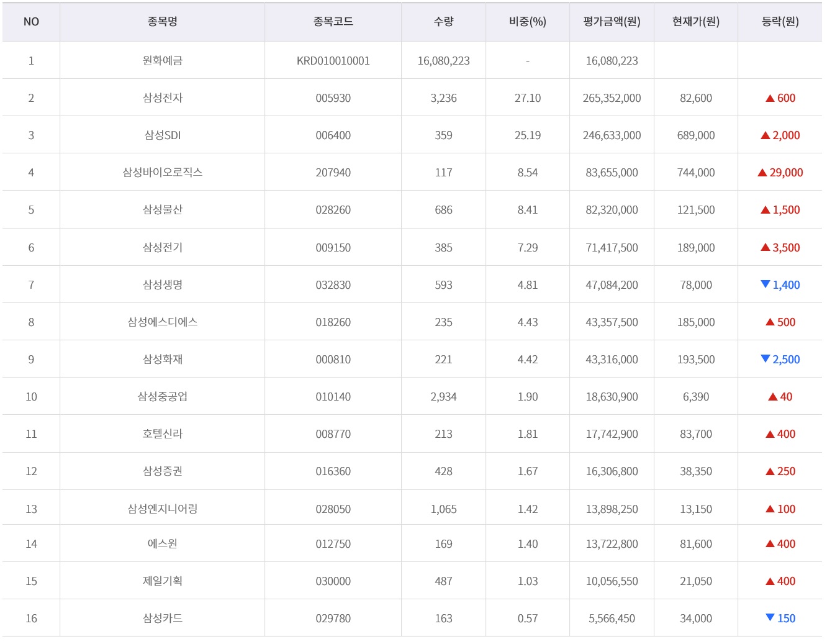Click the down 150 change for 삼성카드
Viewport: 840px width, 644px height.
[780, 619]
